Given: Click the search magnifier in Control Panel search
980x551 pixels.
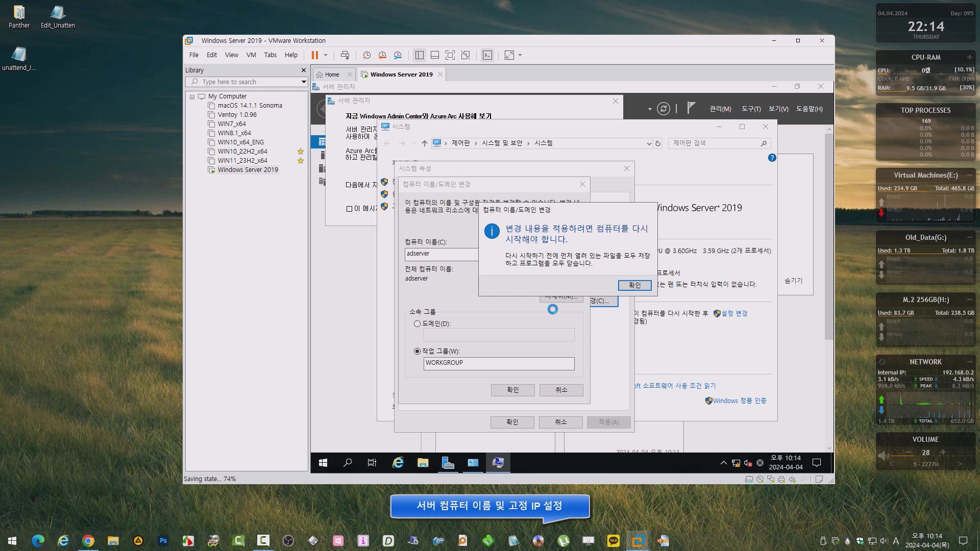Looking at the screenshot, I should (764, 143).
